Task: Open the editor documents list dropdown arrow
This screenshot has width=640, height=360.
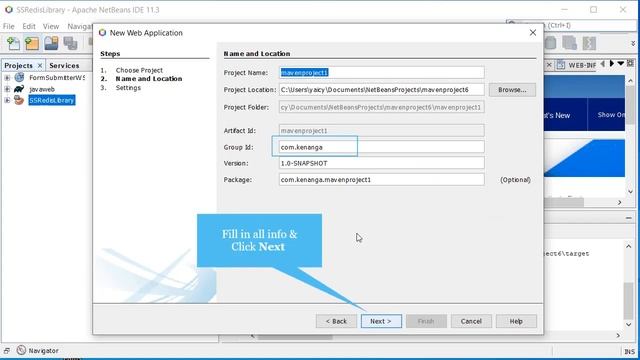Action: point(620,64)
